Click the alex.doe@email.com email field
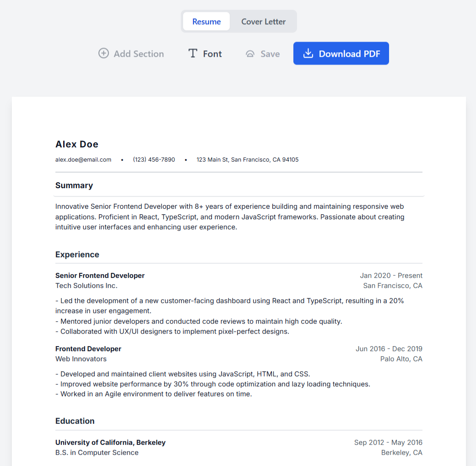The height and width of the screenshot is (466, 476). pyautogui.click(x=83, y=160)
